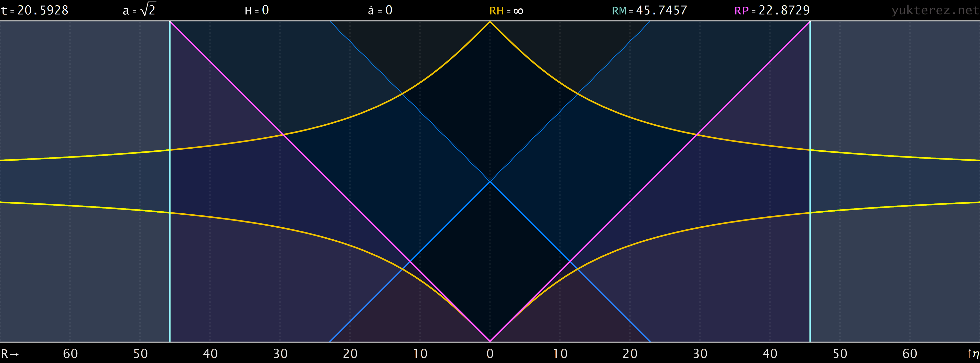This screenshot has height=363, width=980.
Task: Select the ȧ = 0 readout
Action: pos(380,10)
